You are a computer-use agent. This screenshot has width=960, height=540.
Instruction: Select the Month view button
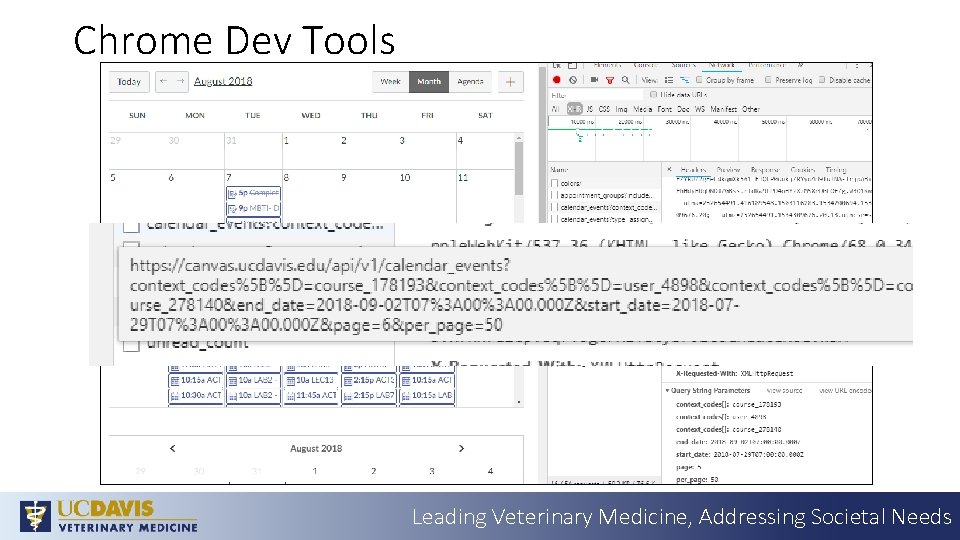429,81
